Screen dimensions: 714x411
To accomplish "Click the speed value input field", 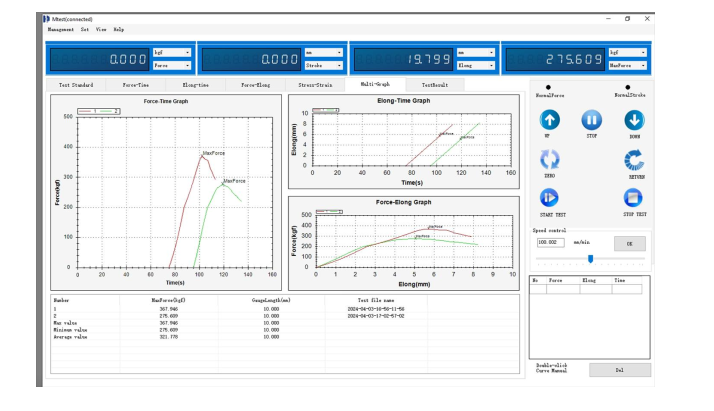I will pyautogui.click(x=550, y=242).
